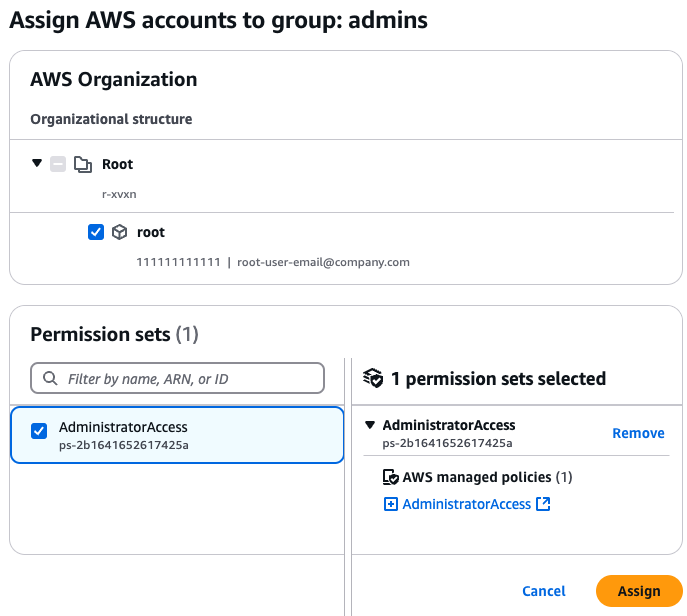Cancel the account assignment
This screenshot has width=687, height=616.
[544, 591]
